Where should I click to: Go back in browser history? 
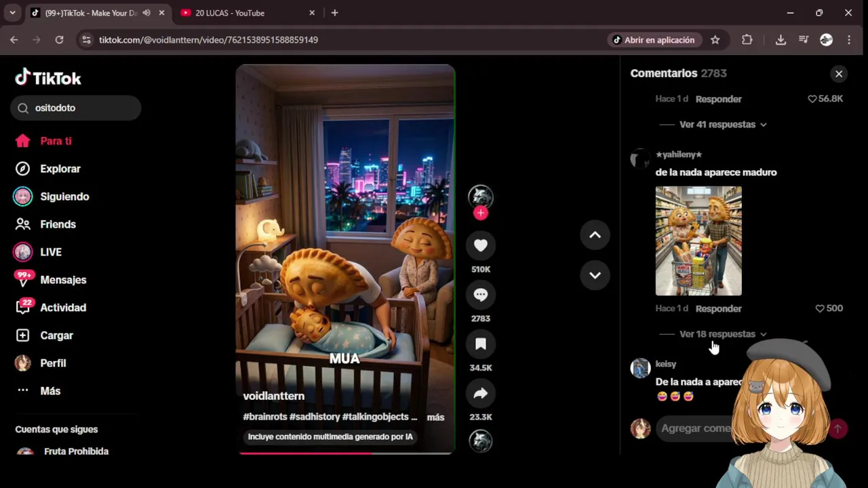(x=14, y=40)
